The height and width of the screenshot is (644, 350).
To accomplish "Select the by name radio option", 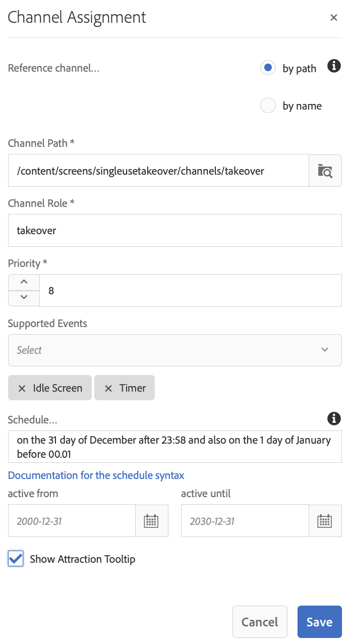I will point(268,105).
